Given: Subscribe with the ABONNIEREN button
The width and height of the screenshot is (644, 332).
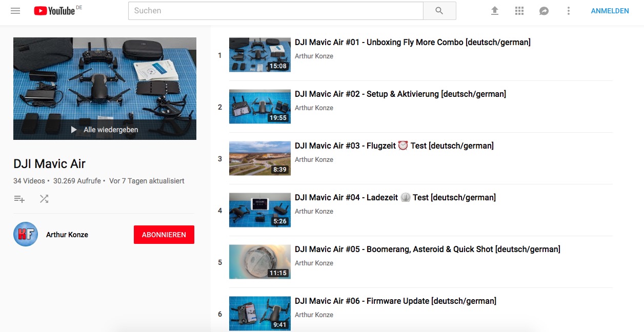Looking at the screenshot, I should 164,235.
